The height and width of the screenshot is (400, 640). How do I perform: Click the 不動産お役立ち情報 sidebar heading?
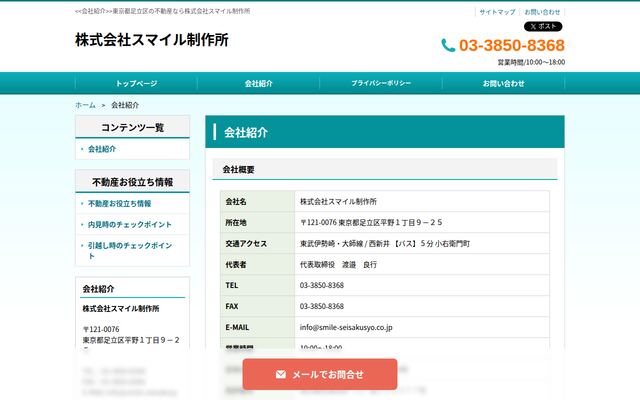pyautogui.click(x=132, y=182)
